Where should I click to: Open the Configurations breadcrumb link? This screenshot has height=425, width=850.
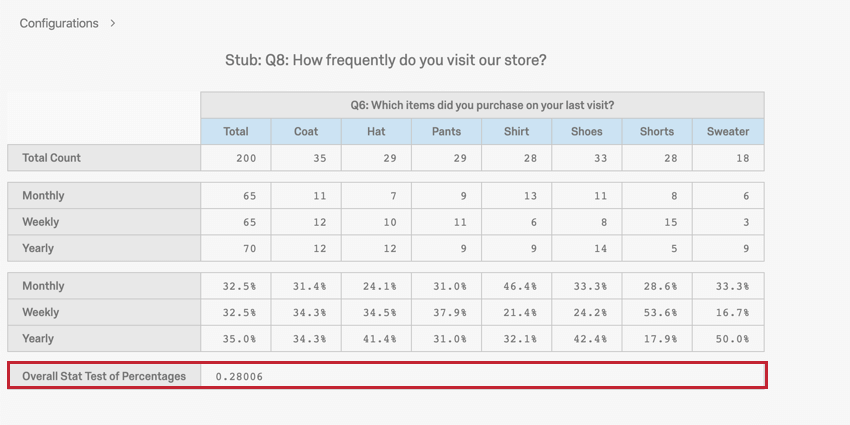coord(59,23)
